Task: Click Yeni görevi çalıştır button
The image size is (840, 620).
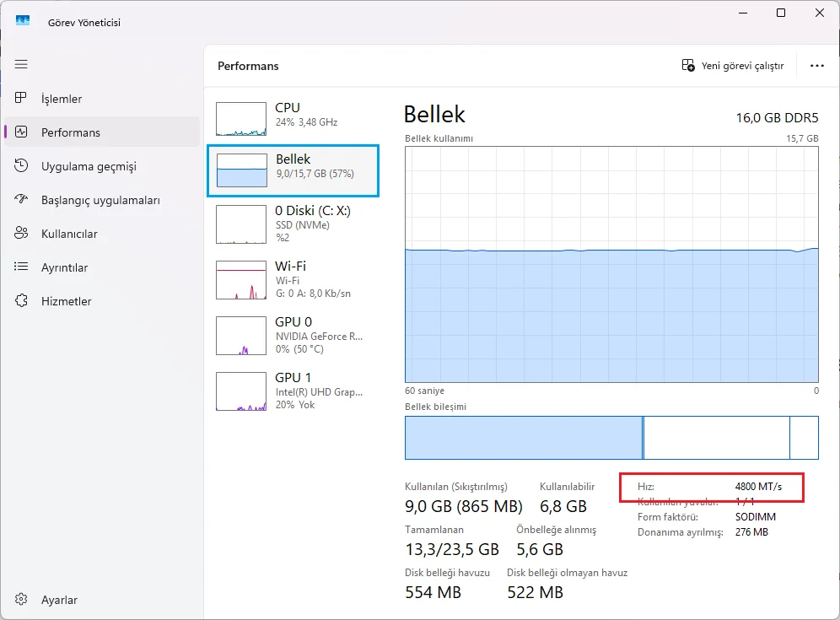Action: pyautogui.click(x=732, y=66)
